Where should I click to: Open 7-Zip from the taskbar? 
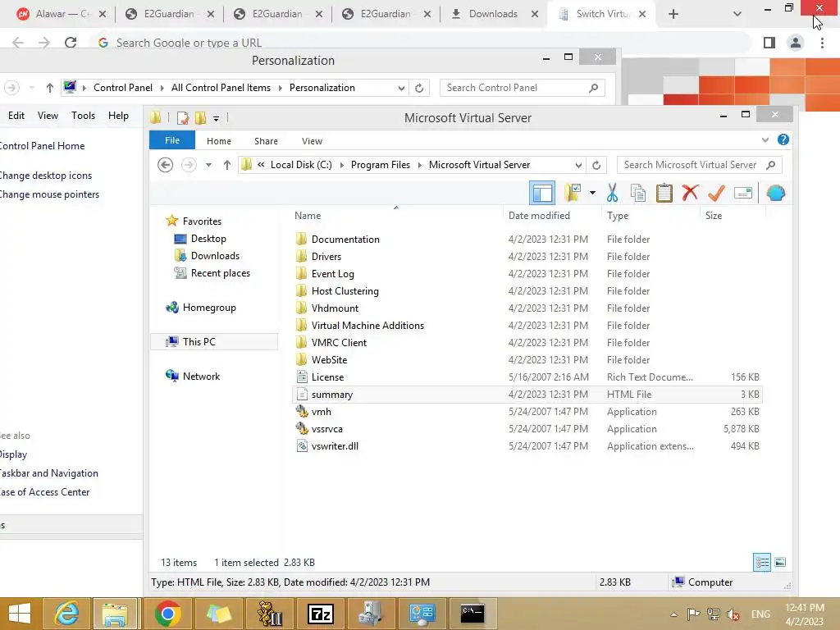coord(321,614)
